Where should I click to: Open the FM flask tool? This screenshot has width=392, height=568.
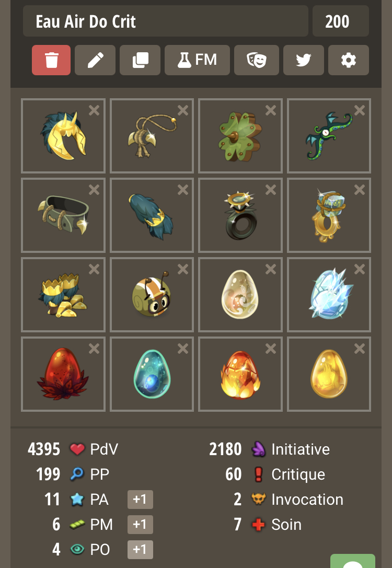click(x=197, y=60)
